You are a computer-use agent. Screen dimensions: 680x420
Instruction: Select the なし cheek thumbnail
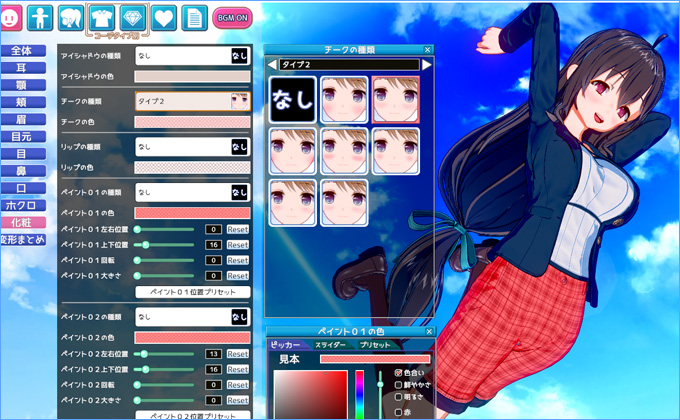click(x=292, y=100)
